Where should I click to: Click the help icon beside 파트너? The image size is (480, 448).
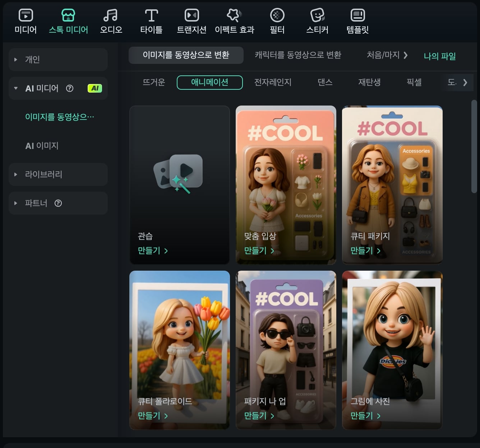coord(58,203)
